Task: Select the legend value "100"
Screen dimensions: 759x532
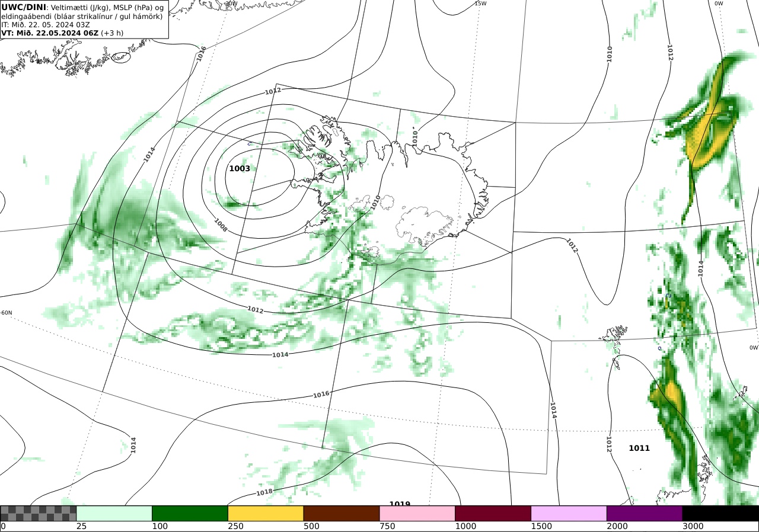Action: coord(160,526)
